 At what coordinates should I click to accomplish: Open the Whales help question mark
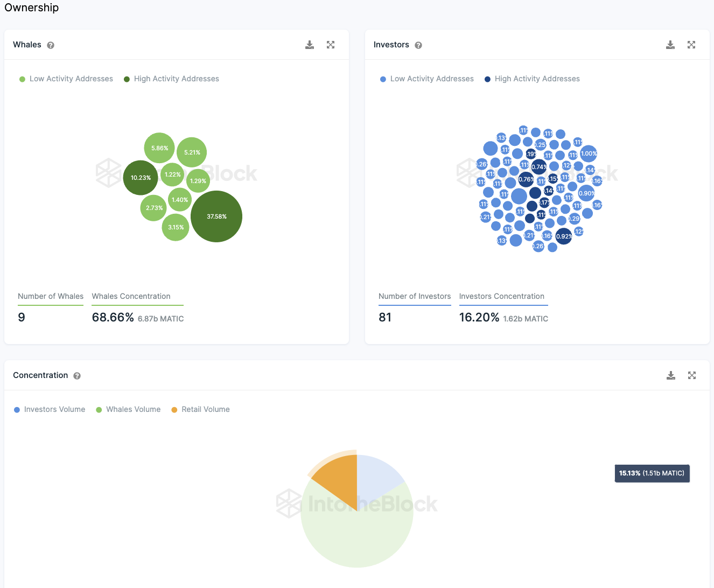(x=51, y=45)
